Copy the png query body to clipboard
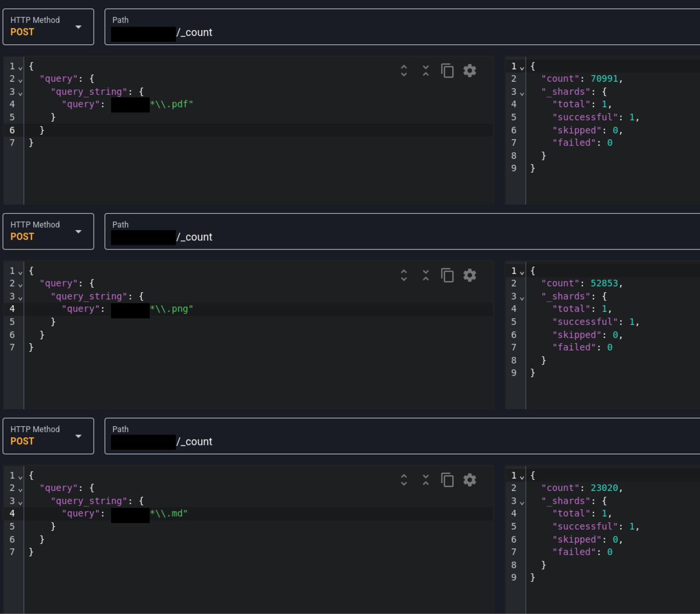The width and height of the screenshot is (700, 614). click(447, 275)
